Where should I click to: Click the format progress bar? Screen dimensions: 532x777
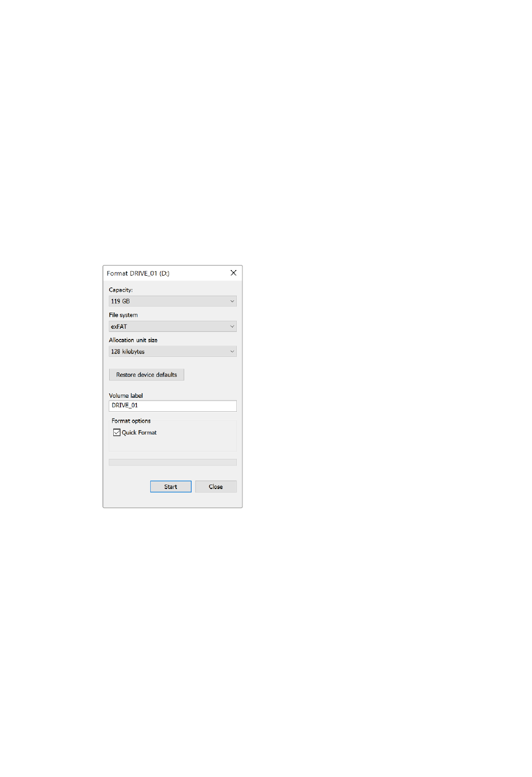click(172, 463)
